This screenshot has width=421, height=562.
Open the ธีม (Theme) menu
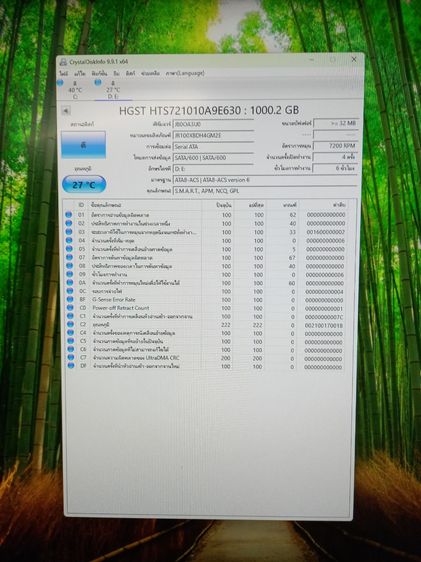[x=116, y=73]
